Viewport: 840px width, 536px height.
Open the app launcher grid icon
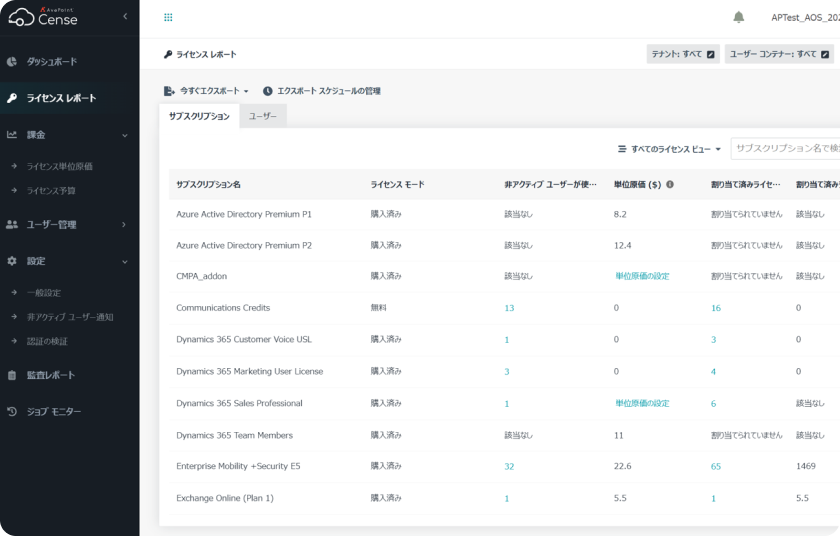coord(168,17)
